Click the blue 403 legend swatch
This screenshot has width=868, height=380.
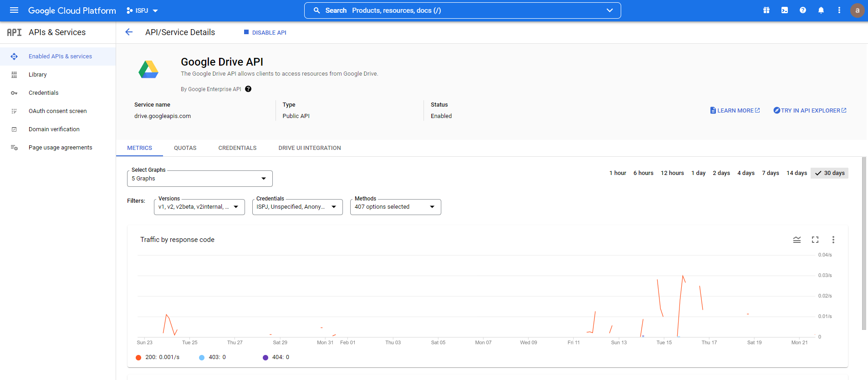click(202, 358)
